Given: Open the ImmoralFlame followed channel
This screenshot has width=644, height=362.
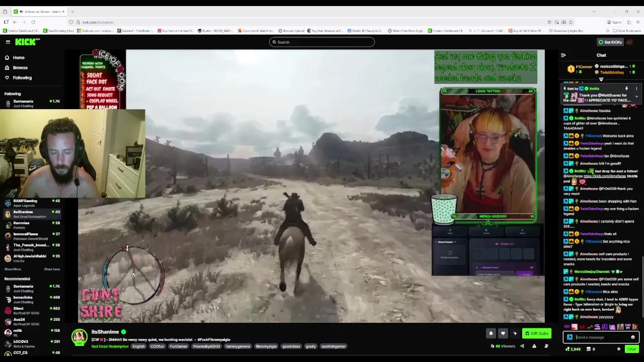Looking at the screenshot, I should coord(32,236).
